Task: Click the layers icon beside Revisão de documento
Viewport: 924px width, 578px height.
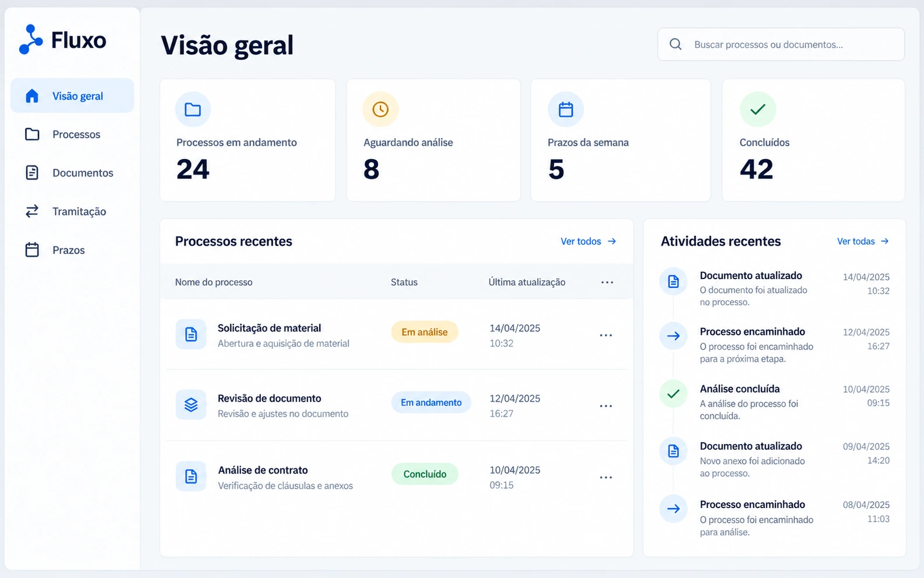Action: coord(191,405)
